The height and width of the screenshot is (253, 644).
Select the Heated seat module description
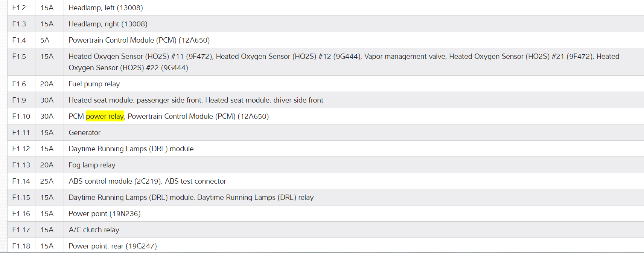196,100
